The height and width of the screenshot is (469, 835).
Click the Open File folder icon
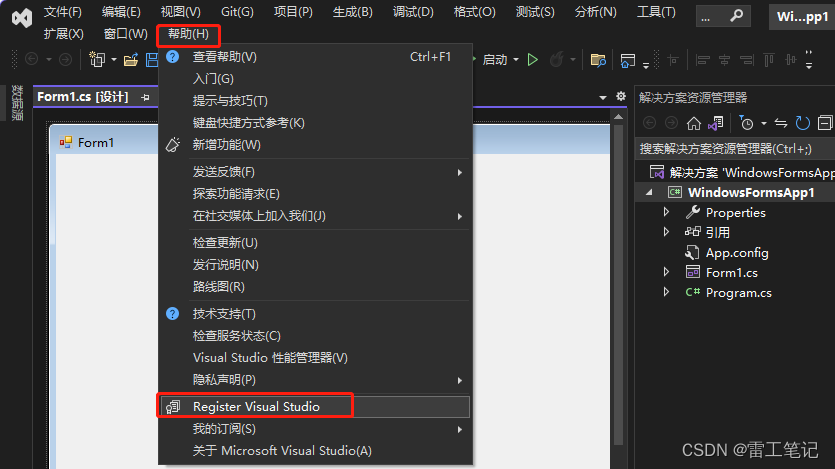pyautogui.click(x=130, y=60)
